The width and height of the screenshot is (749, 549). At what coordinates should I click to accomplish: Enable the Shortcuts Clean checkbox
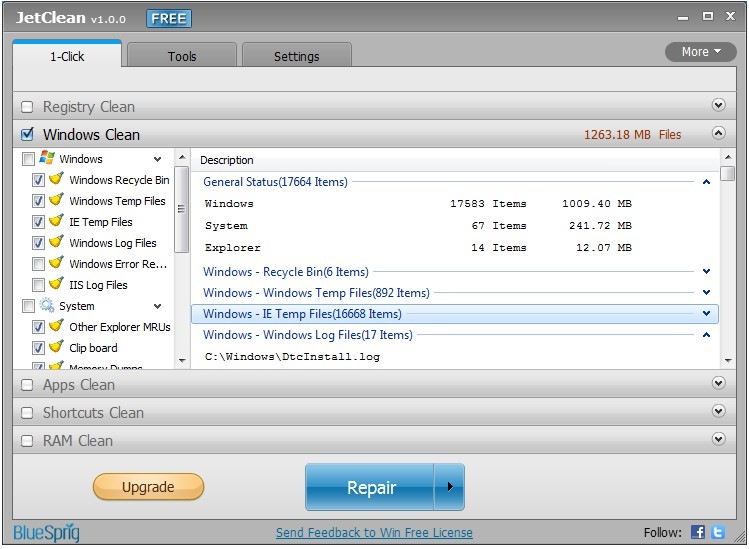[x=27, y=413]
